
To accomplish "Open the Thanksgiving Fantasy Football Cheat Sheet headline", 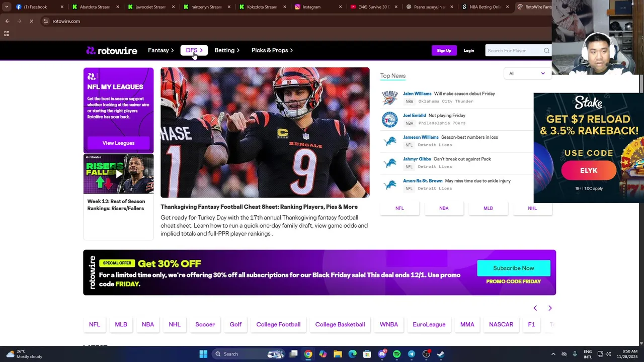I will (259, 207).
